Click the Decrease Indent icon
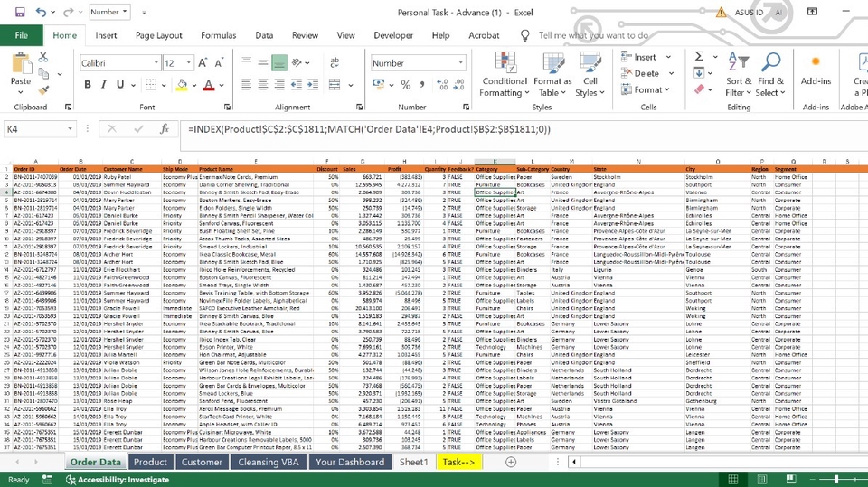The height and width of the screenshot is (487, 868). 297,85
